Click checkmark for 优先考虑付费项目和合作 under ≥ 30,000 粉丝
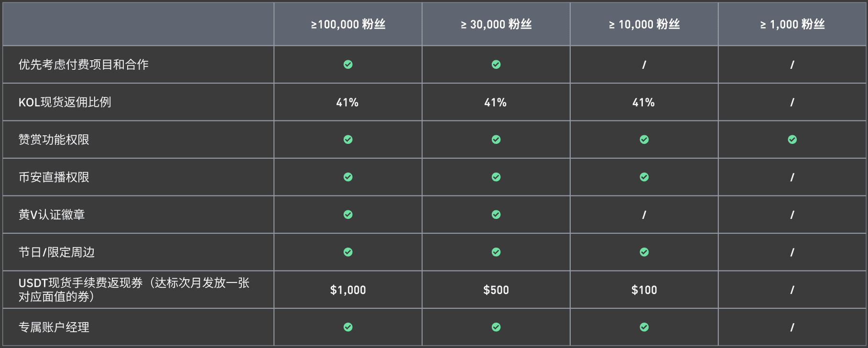This screenshot has height=348, width=868. click(496, 65)
